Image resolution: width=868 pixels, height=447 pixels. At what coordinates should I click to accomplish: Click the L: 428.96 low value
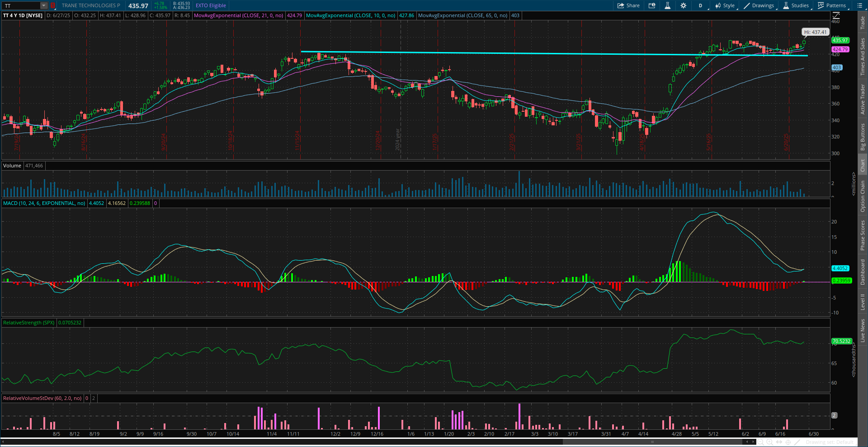pos(135,15)
